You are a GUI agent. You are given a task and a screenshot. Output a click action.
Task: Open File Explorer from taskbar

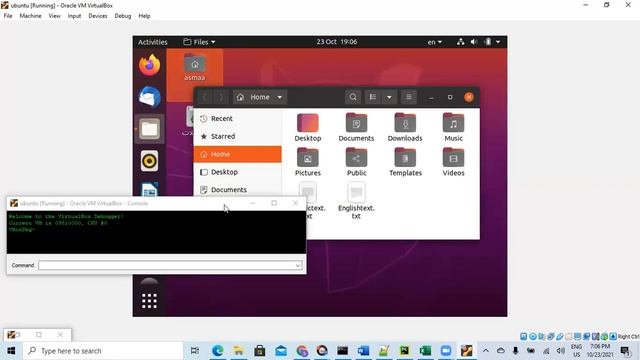pos(238,351)
